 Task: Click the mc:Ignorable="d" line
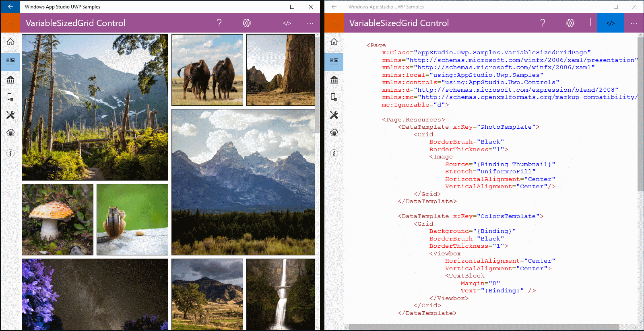point(415,105)
